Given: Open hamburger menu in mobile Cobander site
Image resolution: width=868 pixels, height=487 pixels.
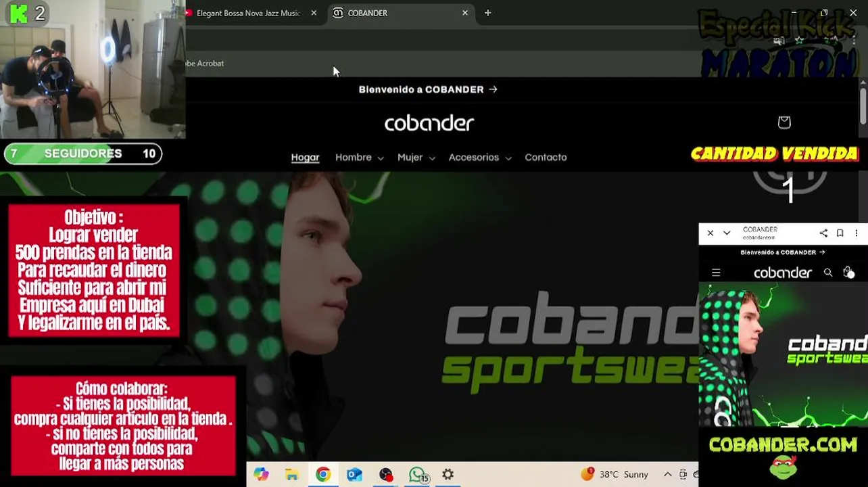Looking at the screenshot, I should coord(716,273).
